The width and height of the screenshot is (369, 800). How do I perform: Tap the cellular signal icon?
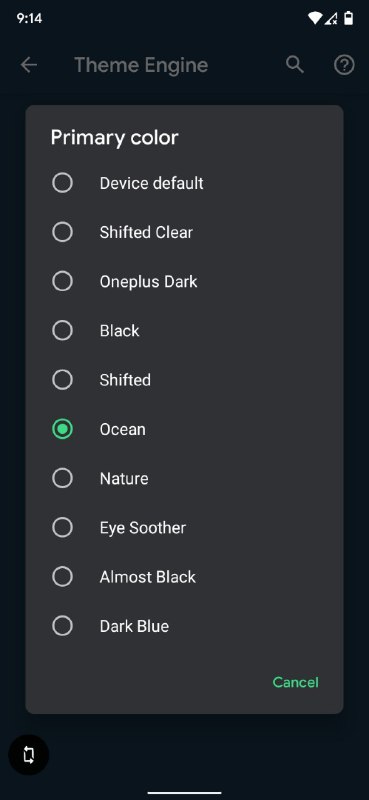331,19
